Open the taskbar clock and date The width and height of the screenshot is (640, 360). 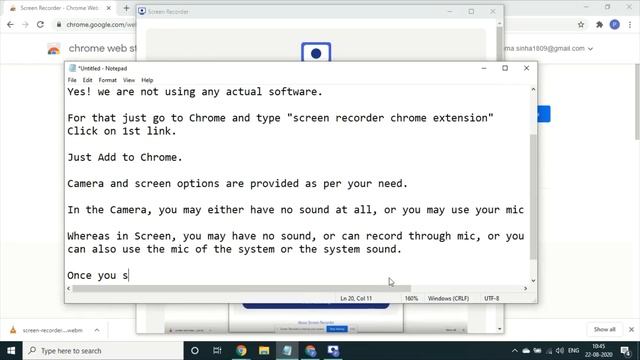(599, 351)
